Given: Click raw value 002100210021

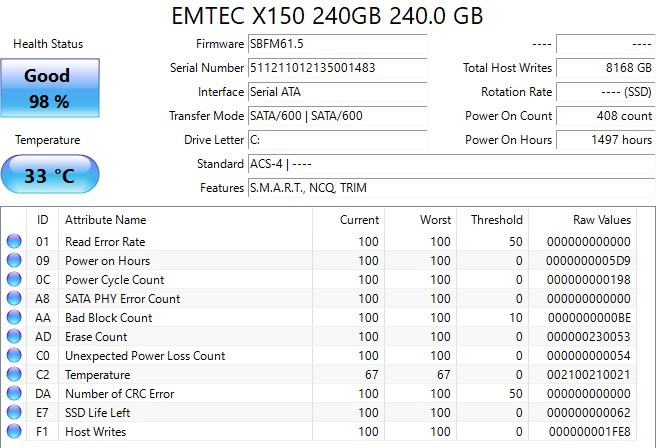Looking at the screenshot, I should click(x=588, y=375).
